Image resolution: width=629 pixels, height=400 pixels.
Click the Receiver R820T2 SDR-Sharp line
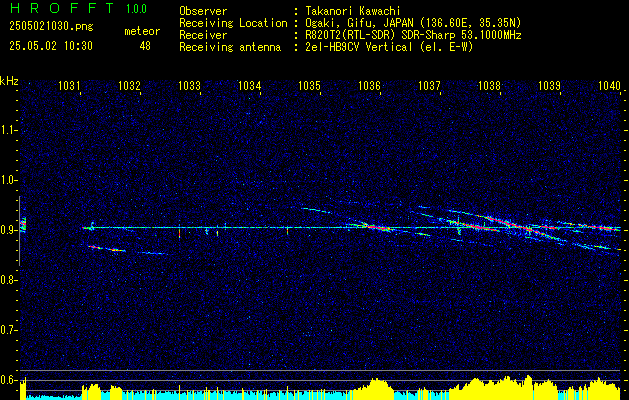coord(413,35)
